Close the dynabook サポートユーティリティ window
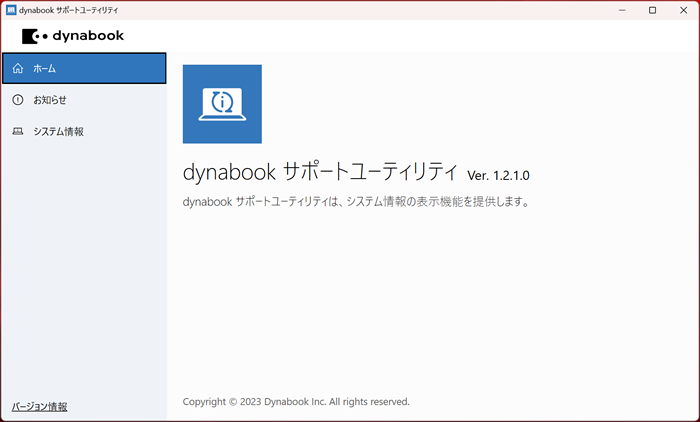 [683, 10]
